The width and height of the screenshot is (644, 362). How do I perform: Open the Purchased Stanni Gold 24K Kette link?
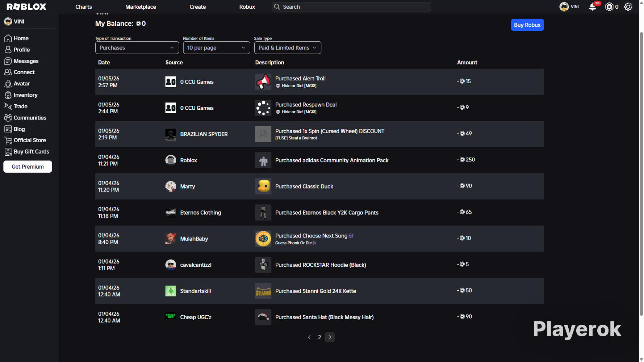[315, 291]
